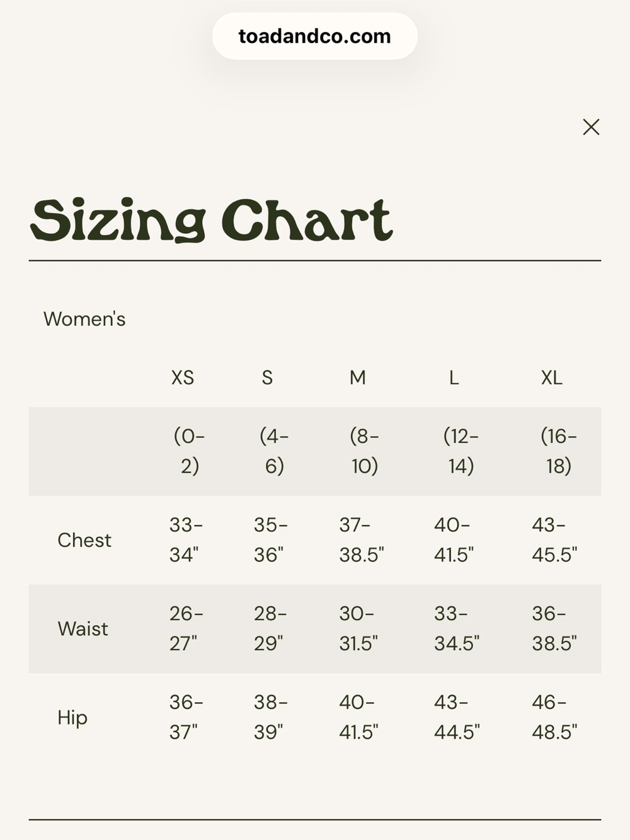
Task: Click the XS column header
Action: click(x=183, y=377)
